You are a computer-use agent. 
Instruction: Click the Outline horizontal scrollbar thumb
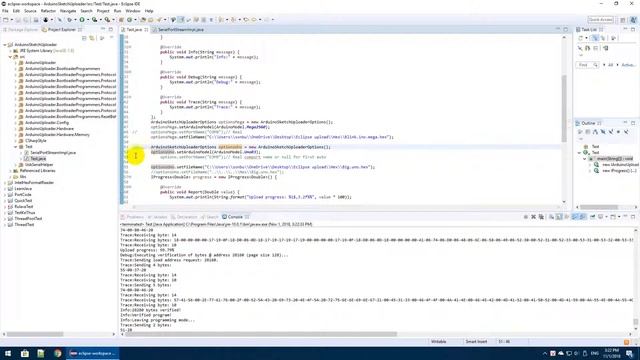(599, 207)
